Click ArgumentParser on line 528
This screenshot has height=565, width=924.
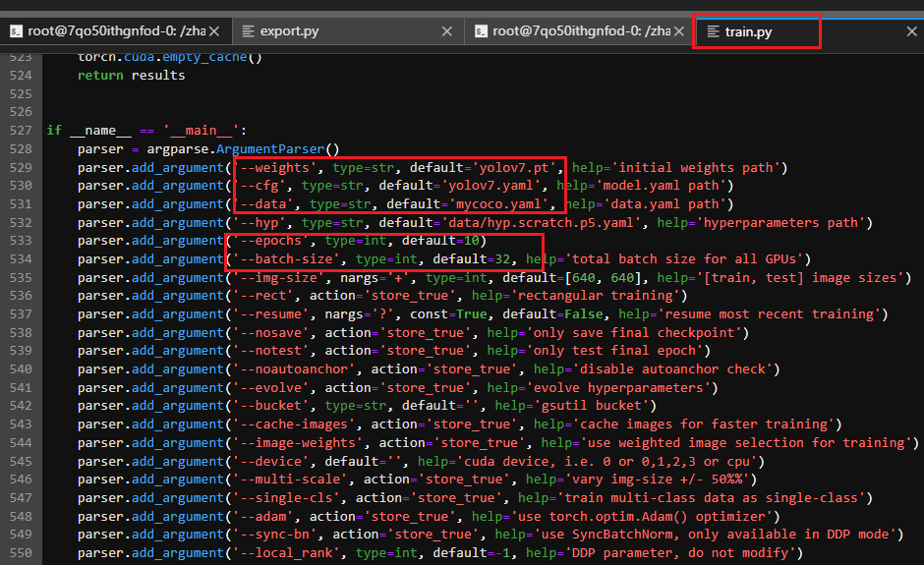point(270,149)
